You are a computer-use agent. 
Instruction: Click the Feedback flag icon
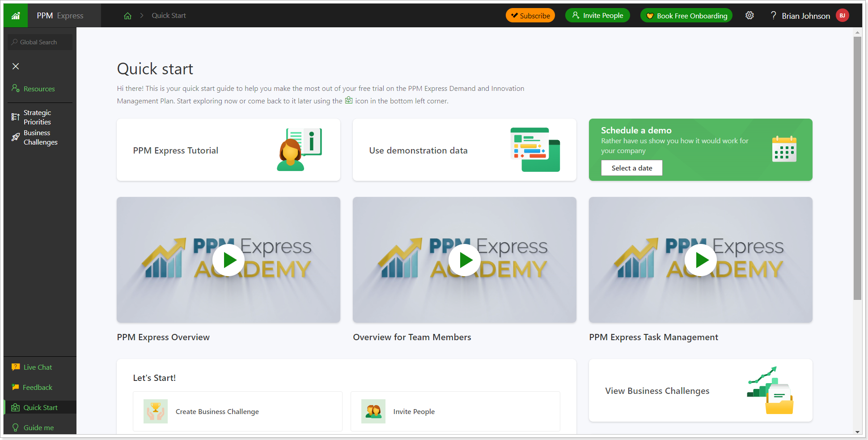(x=16, y=387)
